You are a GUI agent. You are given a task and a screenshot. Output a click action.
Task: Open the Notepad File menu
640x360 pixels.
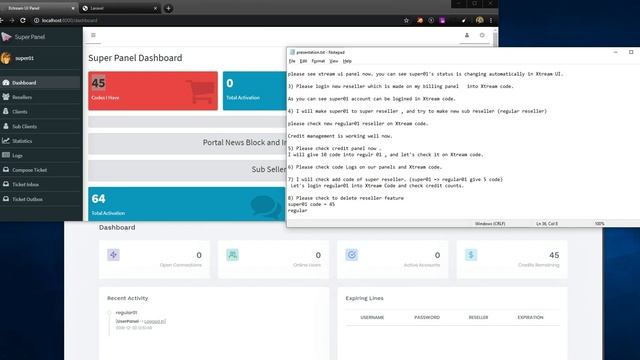pyautogui.click(x=292, y=61)
